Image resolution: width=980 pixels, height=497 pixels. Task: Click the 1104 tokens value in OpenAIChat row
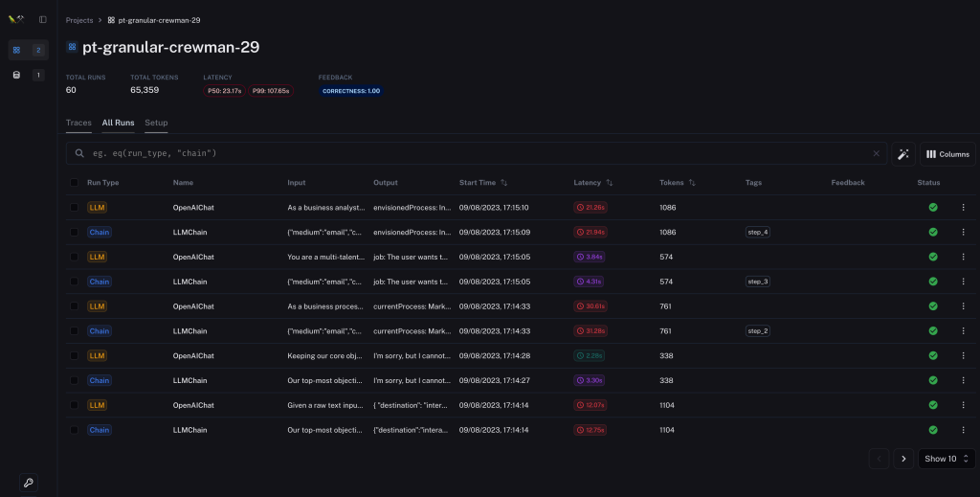click(667, 405)
